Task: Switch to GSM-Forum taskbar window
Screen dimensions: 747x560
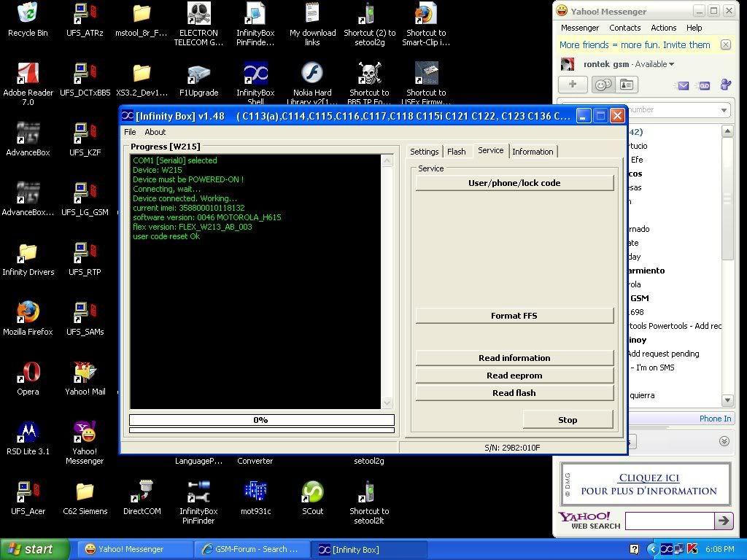Action: (252, 549)
